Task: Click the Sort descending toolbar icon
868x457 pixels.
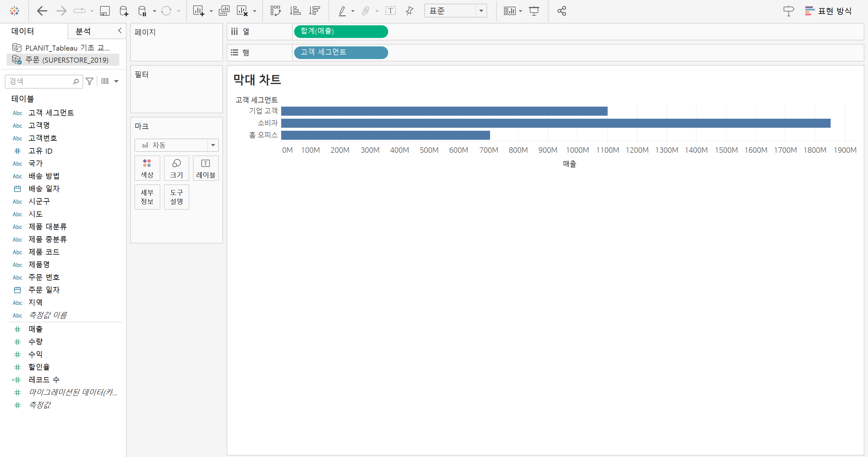Action: (x=314, y=11)
